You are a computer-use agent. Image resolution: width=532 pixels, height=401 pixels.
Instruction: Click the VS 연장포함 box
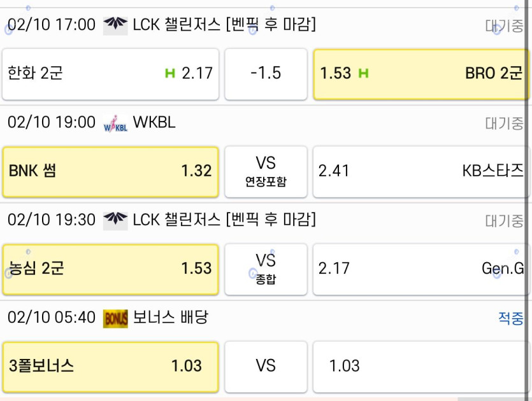click(266, 171)
